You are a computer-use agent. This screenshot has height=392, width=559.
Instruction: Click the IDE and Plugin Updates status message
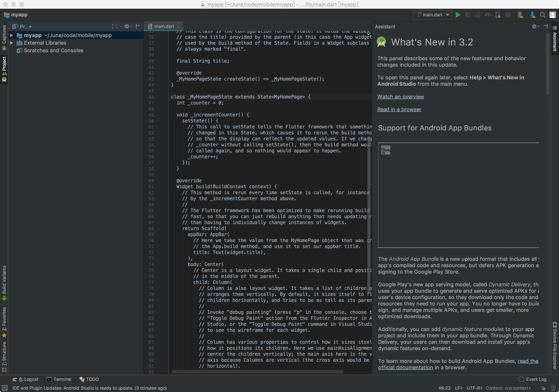pyautogui.click(x=89, y=388)
